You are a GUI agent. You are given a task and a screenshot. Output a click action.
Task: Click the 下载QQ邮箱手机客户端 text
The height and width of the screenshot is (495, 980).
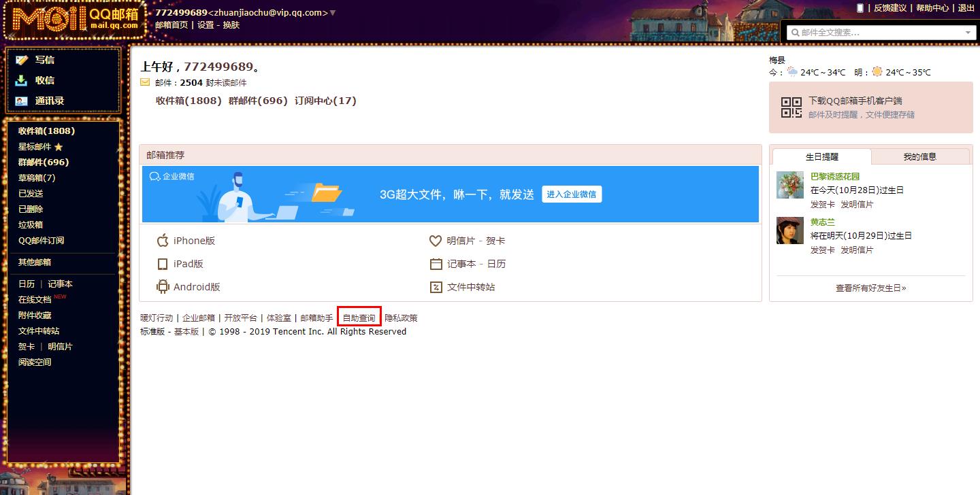(x=855, y=101)
